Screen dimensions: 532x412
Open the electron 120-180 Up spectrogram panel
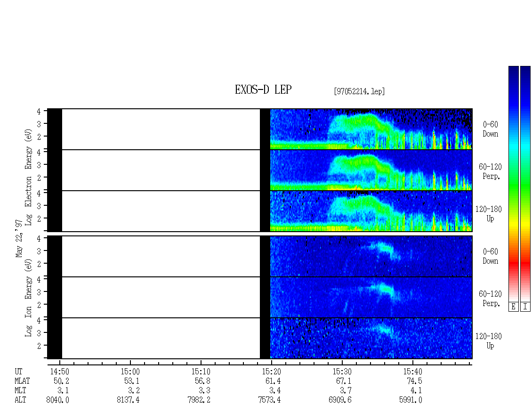coord(260,211)
